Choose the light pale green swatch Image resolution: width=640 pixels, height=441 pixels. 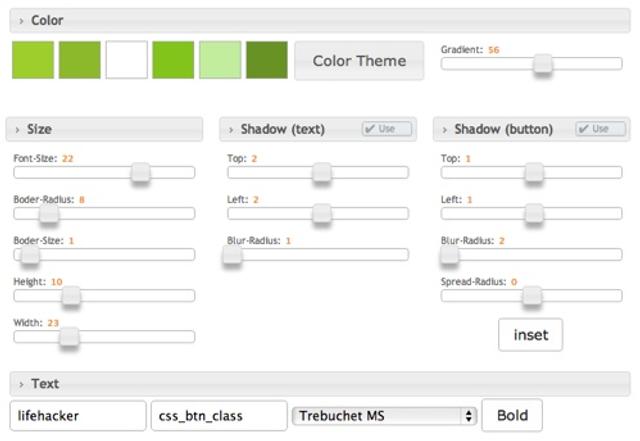coord(220,60)
